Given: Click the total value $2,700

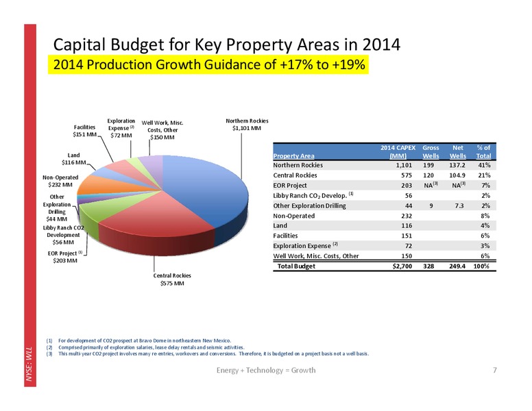Looking at the screenshot, I should point(402,266).
